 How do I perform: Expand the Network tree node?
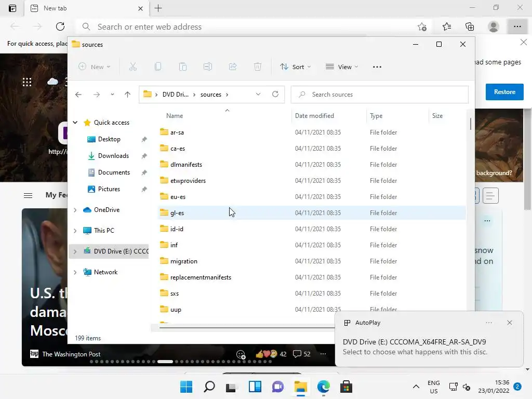[x=75, y=272]
